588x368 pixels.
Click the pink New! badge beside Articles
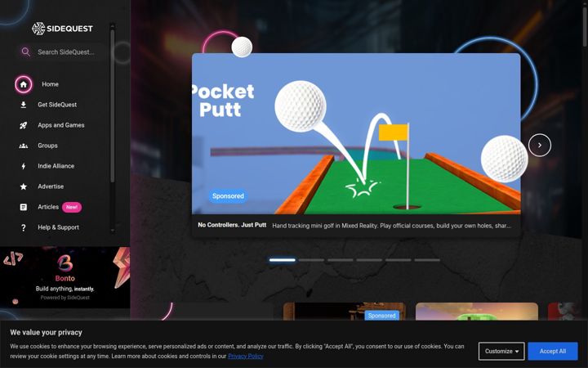point(72,207)
